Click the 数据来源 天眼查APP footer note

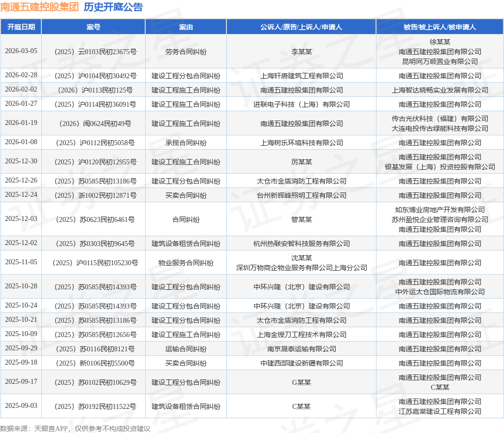(x=75, y=429)
